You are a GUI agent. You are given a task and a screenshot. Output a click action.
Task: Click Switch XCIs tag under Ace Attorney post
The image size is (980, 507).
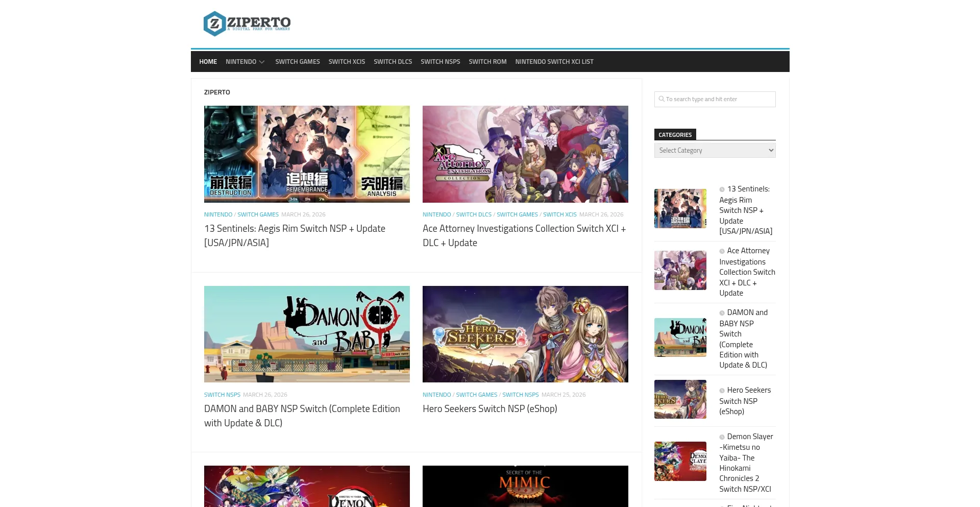[559, 214]
